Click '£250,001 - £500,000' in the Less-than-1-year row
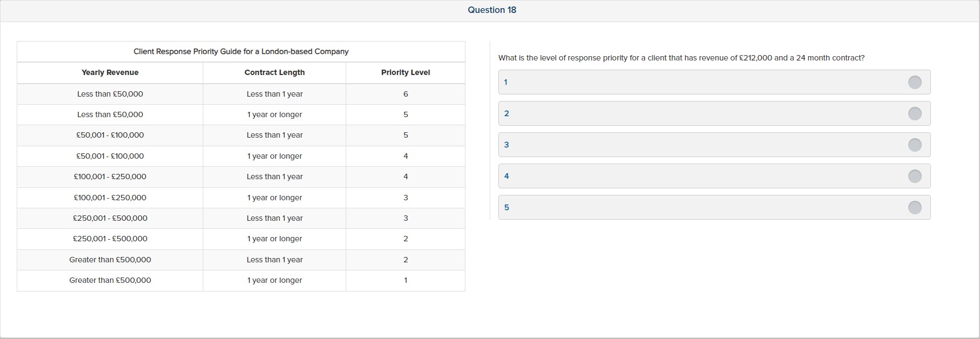Image resolution: width=980 pixels, height=339 pixels. coord(110,218)
